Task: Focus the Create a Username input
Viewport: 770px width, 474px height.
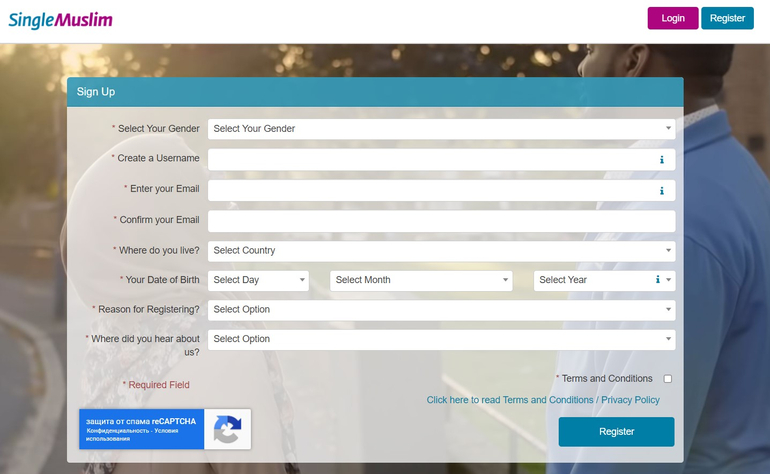Action: 441,160
